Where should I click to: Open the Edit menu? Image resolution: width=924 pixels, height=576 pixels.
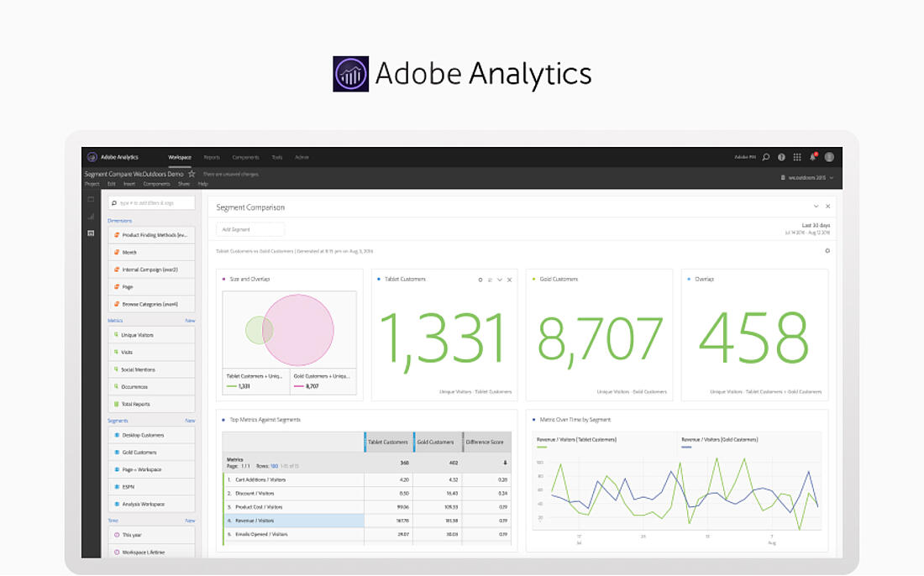[x=112, y=184]
